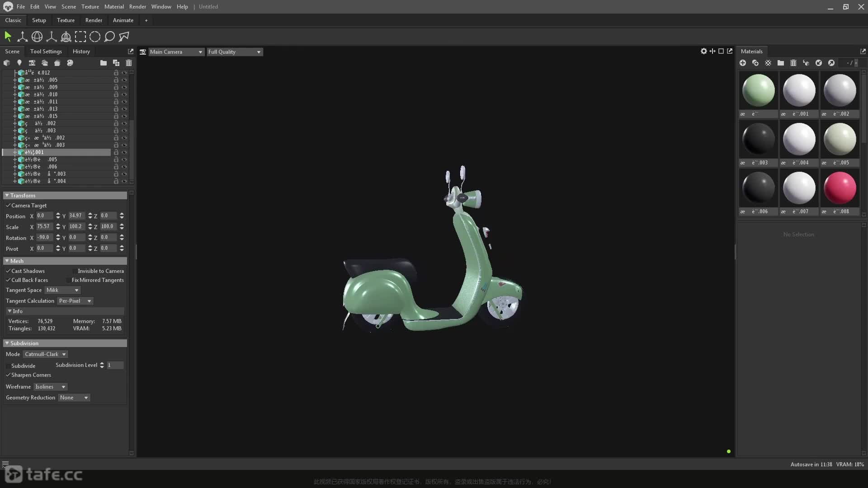Create new folder group in Scene panel
The image size is (868, 488).
click(x=104, y=63)
